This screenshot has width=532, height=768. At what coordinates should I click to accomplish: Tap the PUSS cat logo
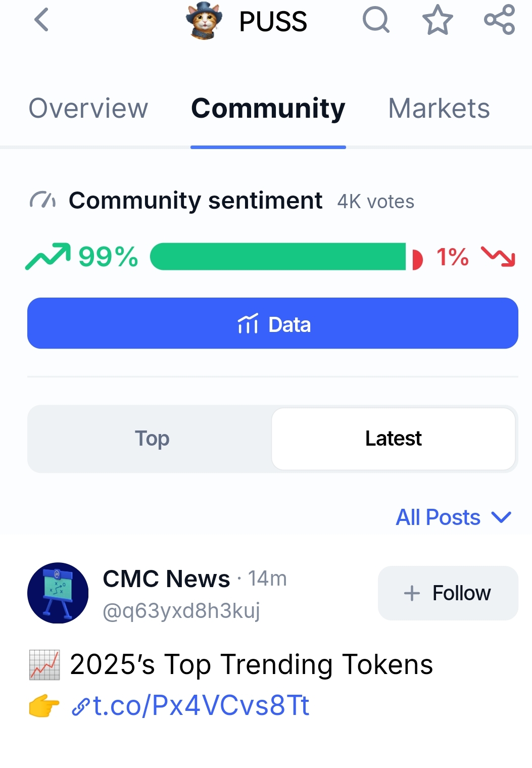point(204,21)
